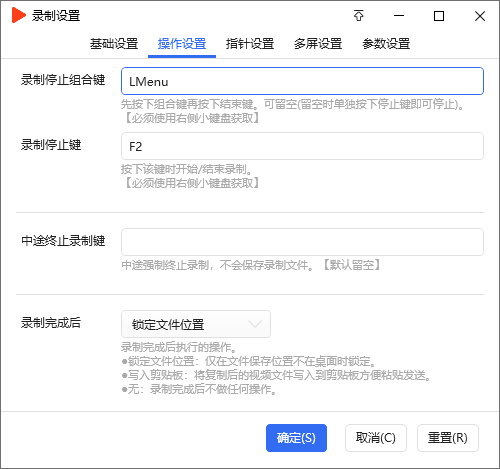Click the 录制停止键 field showing F2
Screen dimensions: 500x469
302,146
